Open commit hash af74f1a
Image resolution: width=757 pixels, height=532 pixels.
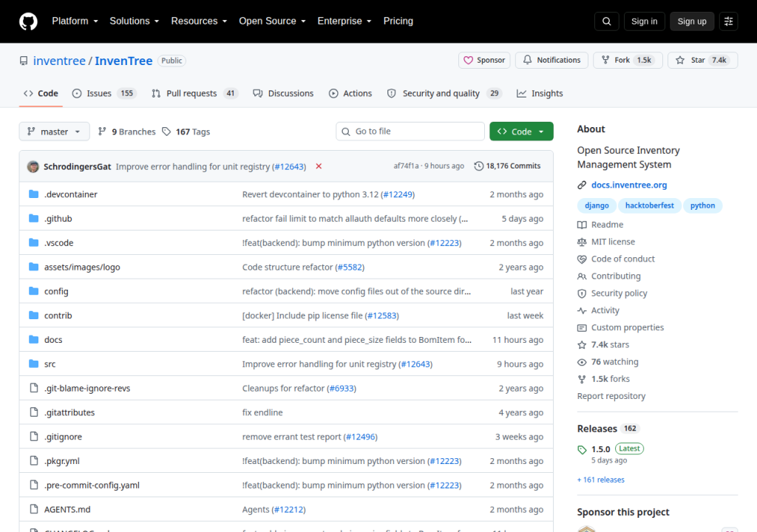coord(406,166)
